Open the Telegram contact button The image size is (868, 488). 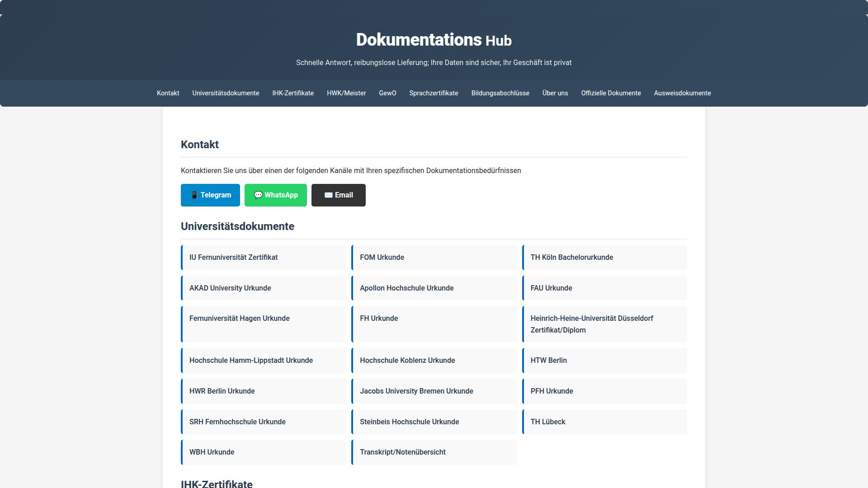coord(210,195)
